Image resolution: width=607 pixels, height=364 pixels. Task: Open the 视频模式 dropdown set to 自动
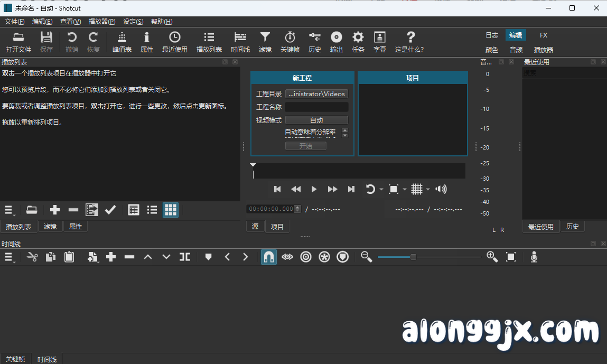pyautogui.click(x=316, y=120)
